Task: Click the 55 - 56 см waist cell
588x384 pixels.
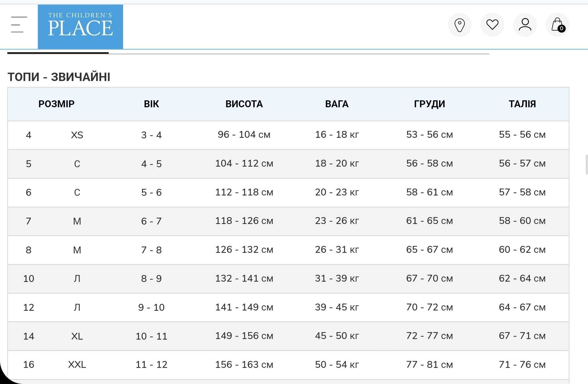Action: (522, 134)
